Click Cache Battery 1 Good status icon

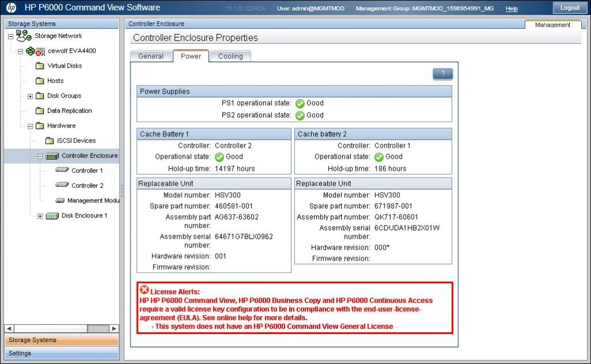[x=219, y=157]
